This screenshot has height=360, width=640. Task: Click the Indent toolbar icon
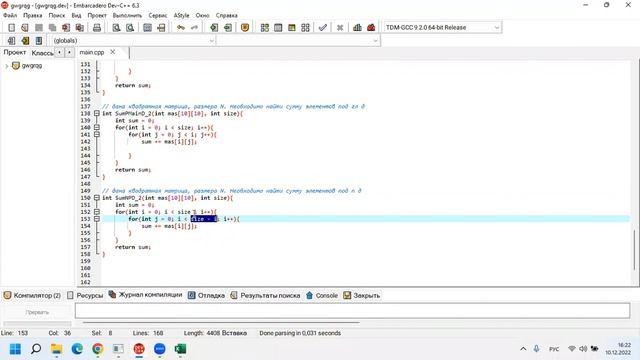coord(214,28)
